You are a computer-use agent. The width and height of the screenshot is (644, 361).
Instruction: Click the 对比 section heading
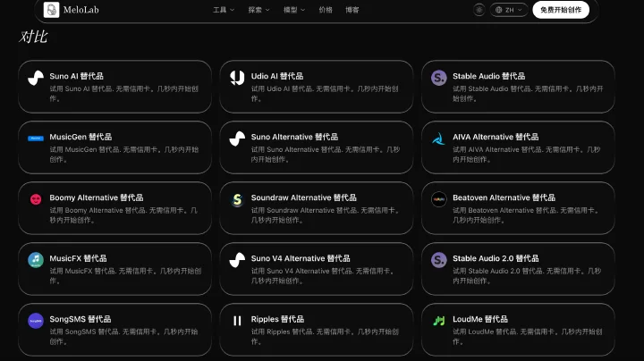coord(33,37)
